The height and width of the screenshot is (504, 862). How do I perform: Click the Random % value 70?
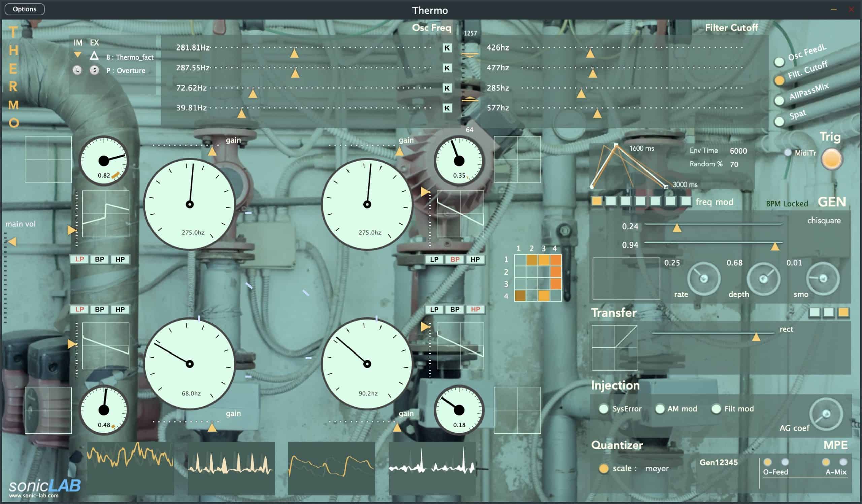[734, 164]
